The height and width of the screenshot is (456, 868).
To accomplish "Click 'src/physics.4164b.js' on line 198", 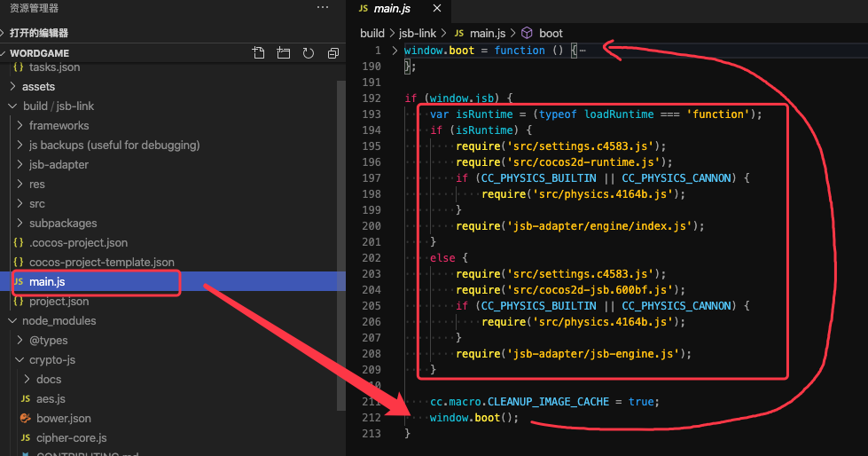I will (603, 194).
